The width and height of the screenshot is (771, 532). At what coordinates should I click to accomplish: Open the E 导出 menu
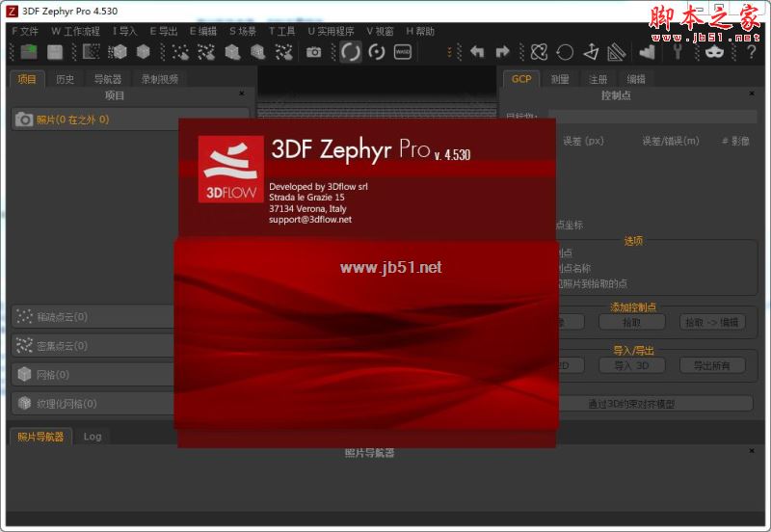coord(163,31)
